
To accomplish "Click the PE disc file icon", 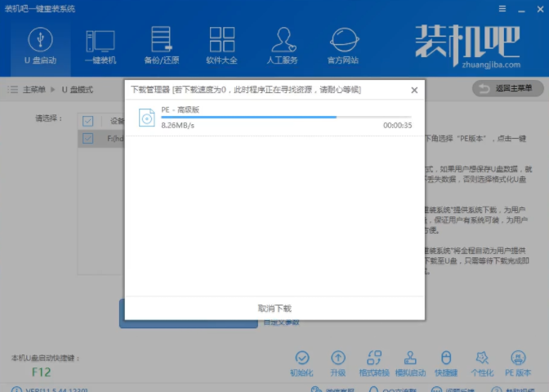I will tap(147, 118).
